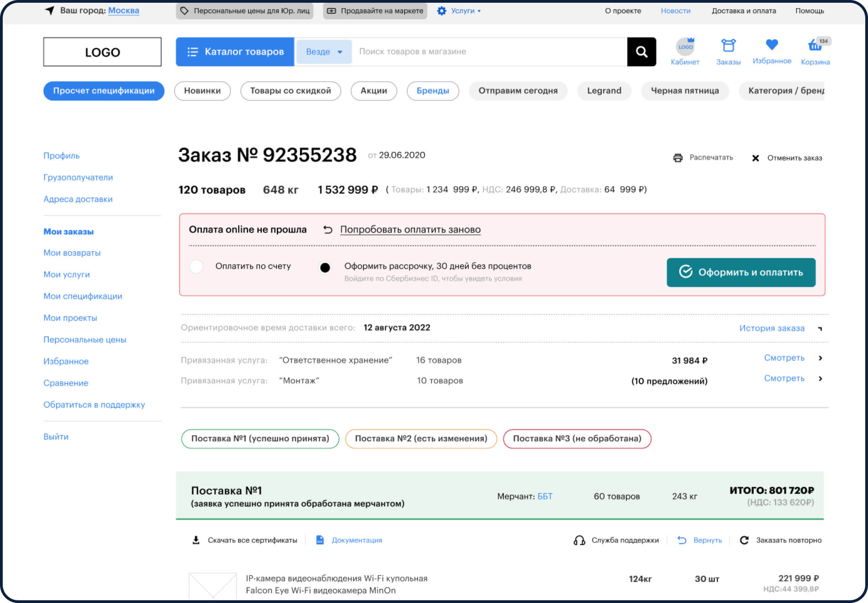The image size is (868, 603).
Task: Select the Оформить рассрочку radio button
Action: coord(325,268)
